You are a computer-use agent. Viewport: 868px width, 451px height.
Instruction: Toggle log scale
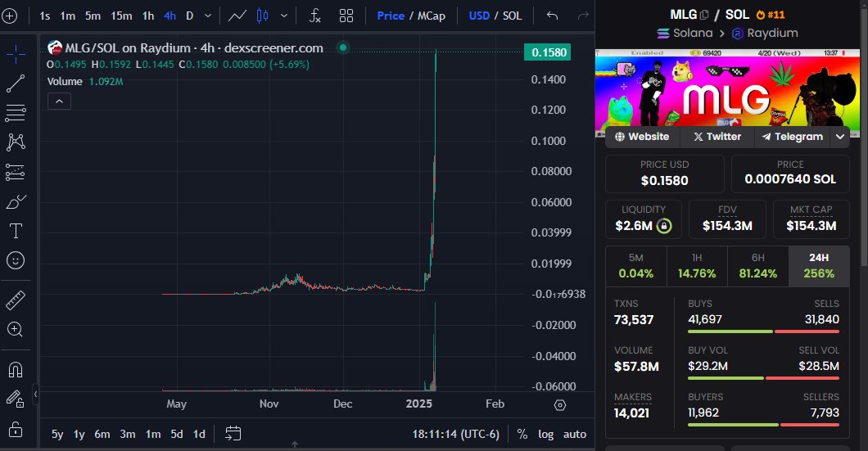(546, 435)
